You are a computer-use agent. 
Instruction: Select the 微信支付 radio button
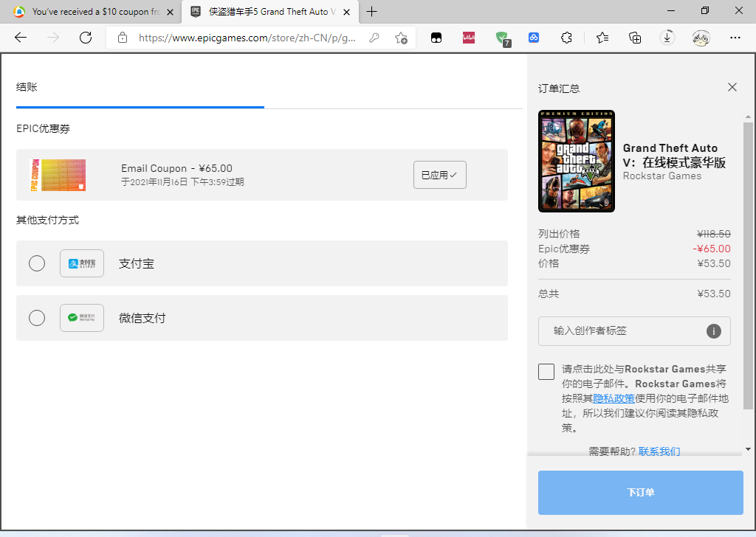[37, 318]
